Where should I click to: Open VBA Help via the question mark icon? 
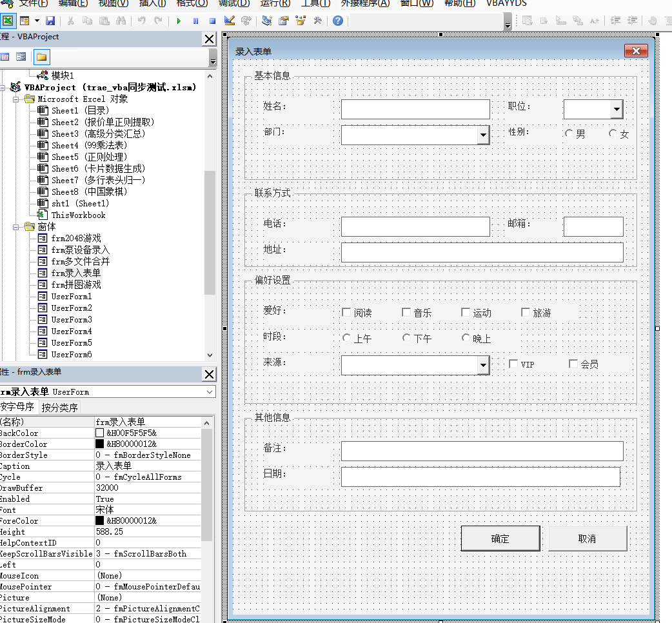337,21
